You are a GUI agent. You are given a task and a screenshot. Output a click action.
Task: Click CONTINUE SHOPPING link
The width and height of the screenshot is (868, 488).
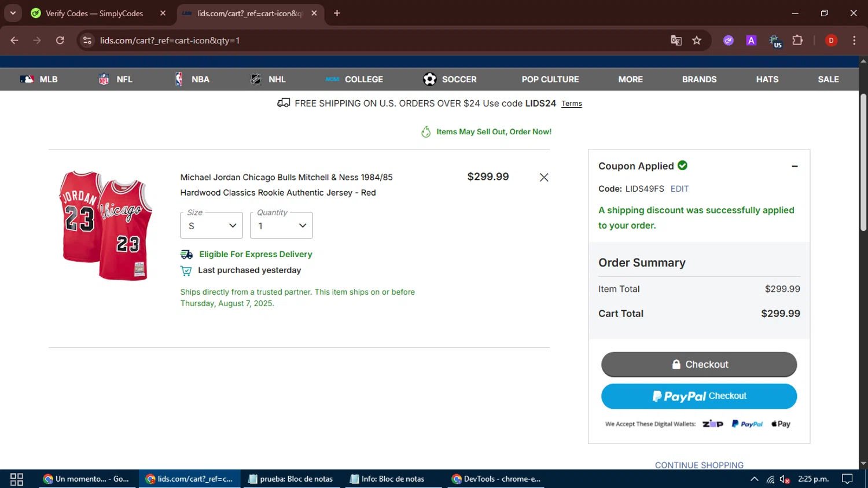[699, 465]
